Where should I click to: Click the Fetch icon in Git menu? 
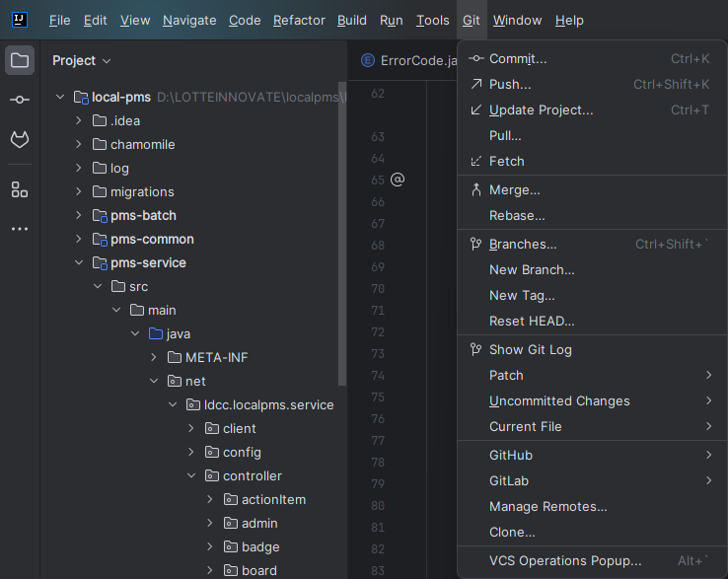(x=476, y=161)
